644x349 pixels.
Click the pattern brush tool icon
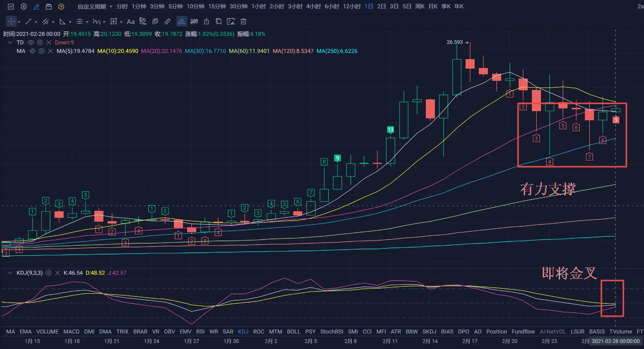[143, 21]
